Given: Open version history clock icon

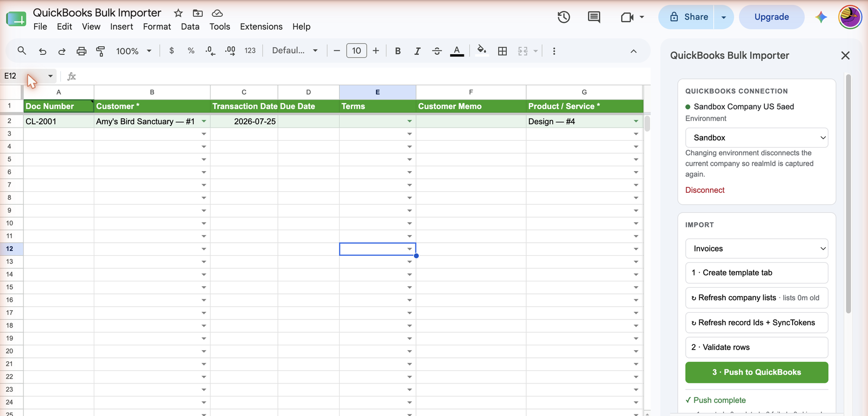Looking at the screenshot, I should tap(564, 17).
